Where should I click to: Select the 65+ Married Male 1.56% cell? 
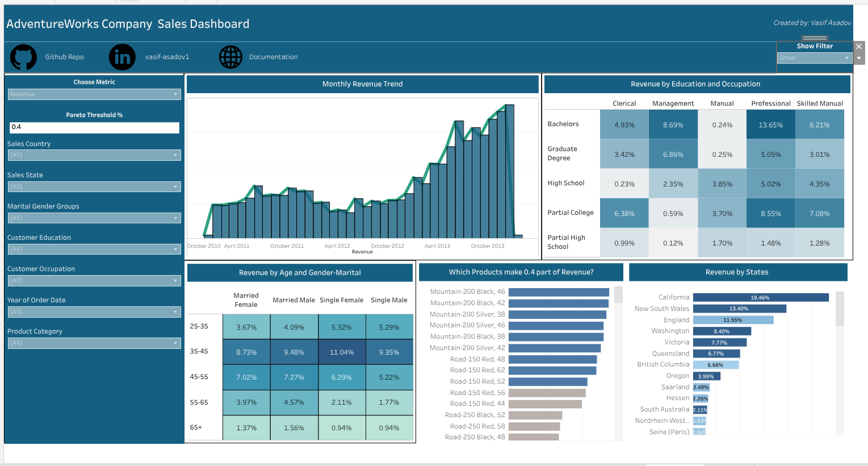[294, 428]
